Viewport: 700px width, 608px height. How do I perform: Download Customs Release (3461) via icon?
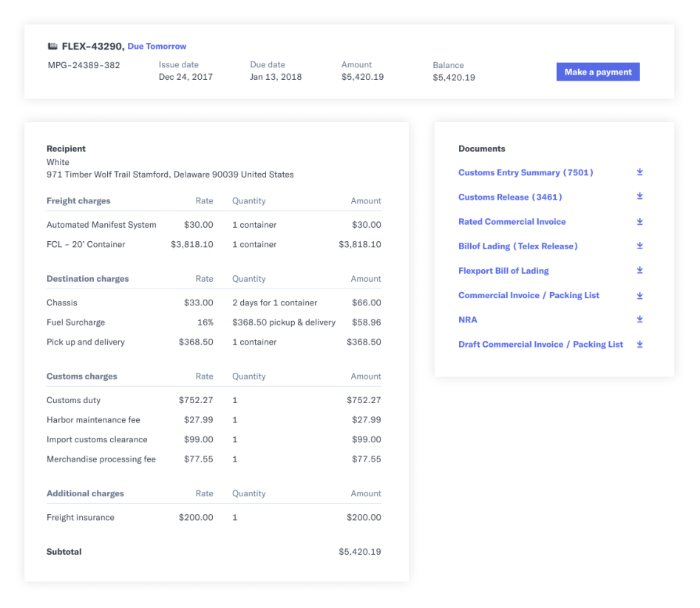639,197
